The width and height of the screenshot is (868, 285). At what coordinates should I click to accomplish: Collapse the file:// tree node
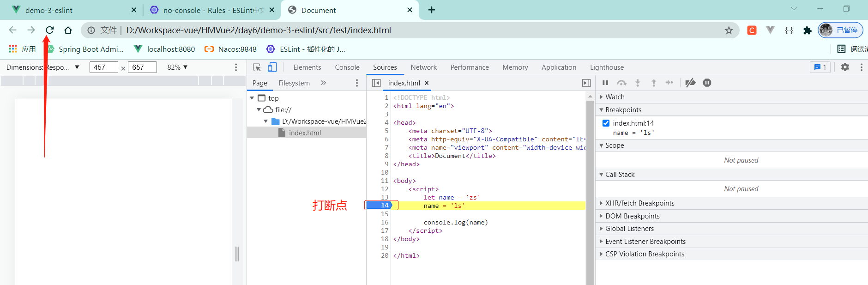259,110
